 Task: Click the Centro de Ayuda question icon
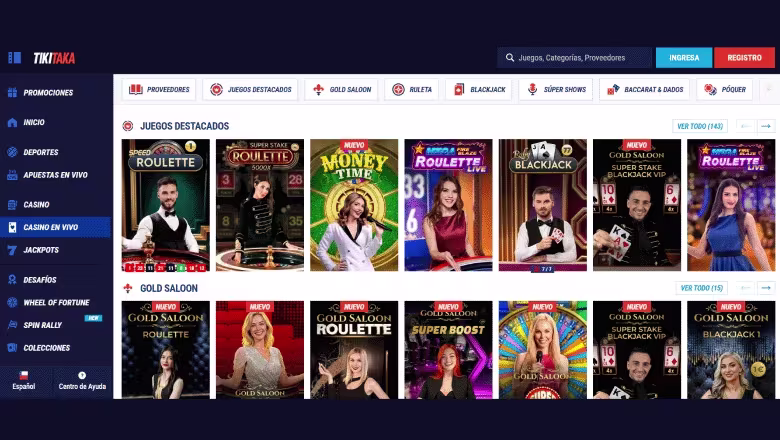point(82,375)
